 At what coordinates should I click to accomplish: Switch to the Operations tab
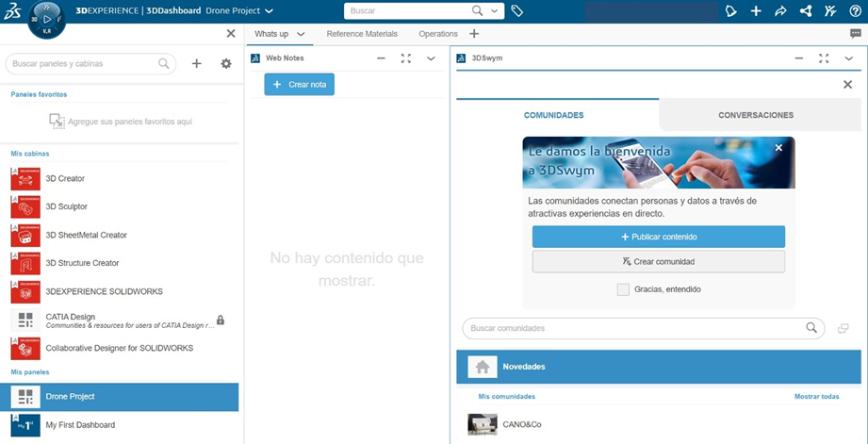[438, 34]
